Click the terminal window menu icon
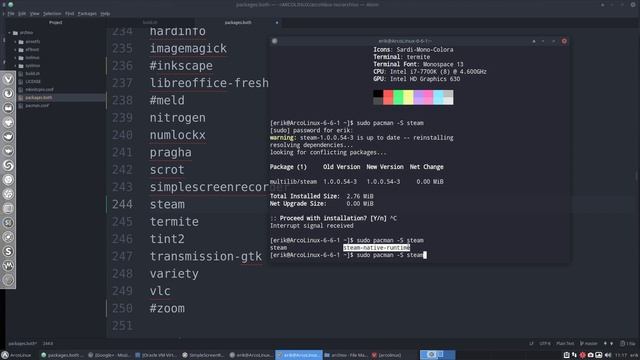640x360 pixels. (x=275, y=41)
